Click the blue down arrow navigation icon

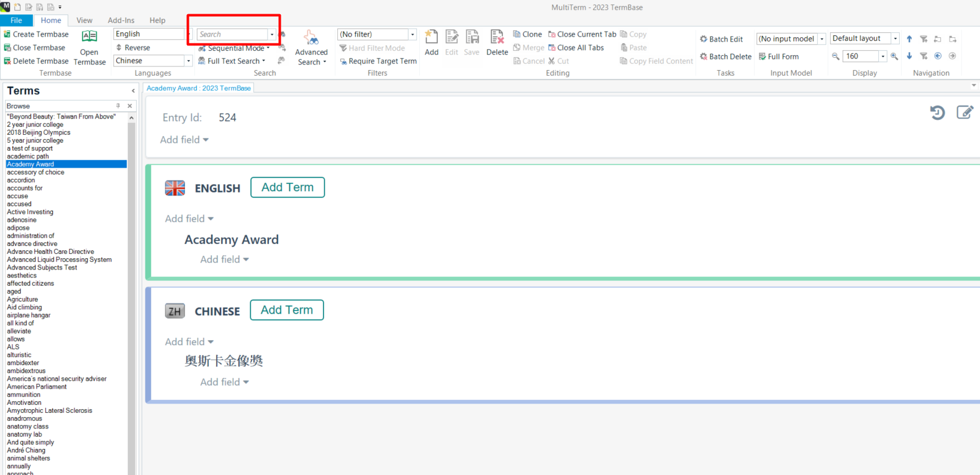(x=909, y=56)
